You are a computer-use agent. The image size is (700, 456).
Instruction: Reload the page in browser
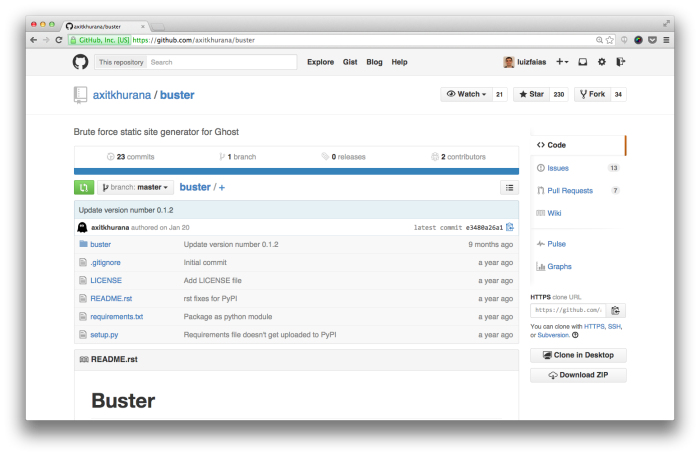[x=58, y=40]
